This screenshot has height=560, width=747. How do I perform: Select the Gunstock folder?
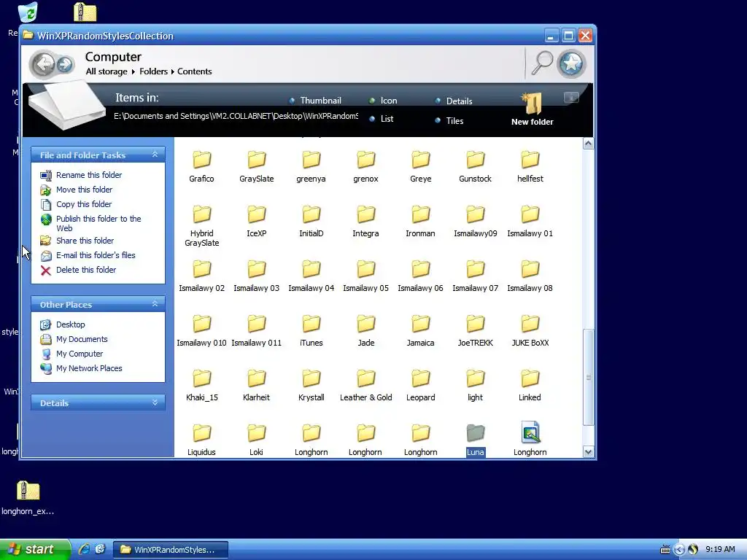pos(476,167)
